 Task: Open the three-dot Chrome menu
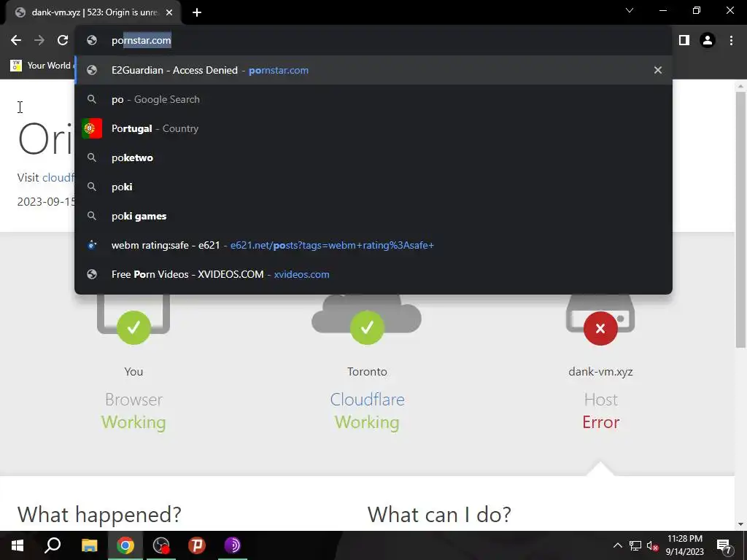pyautogui.click(x=731, y=41)
